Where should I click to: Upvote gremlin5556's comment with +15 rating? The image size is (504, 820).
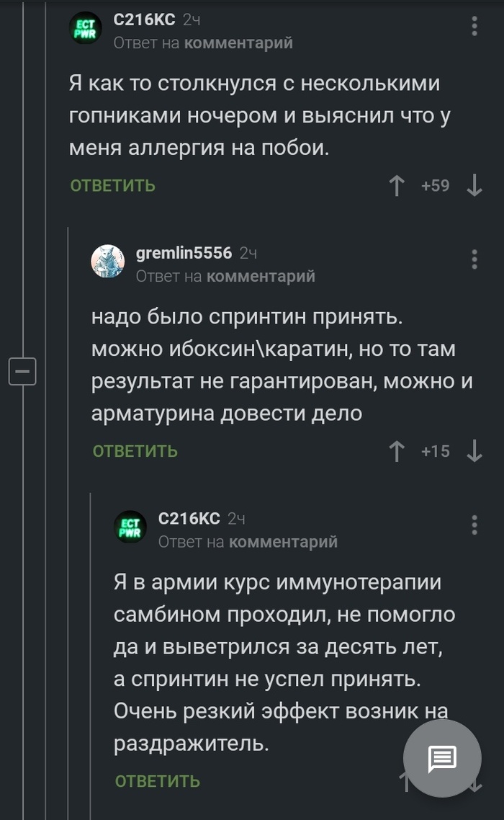click(x=396, y=451)
